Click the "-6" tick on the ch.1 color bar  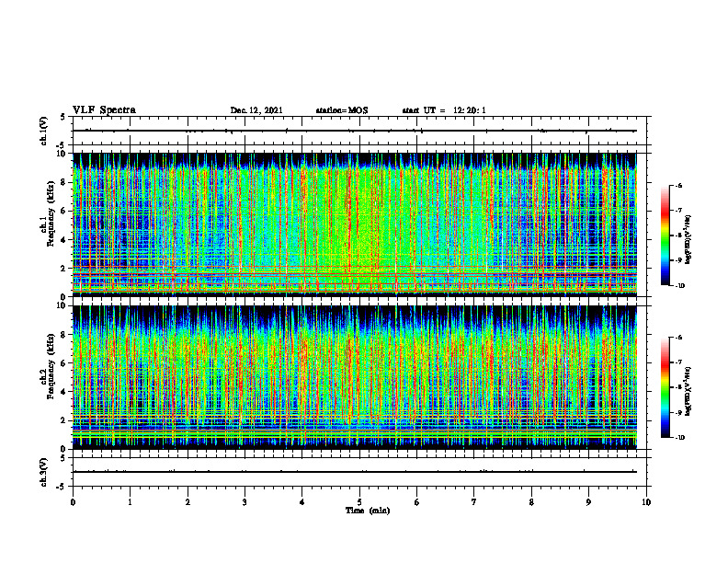point(678,186)
